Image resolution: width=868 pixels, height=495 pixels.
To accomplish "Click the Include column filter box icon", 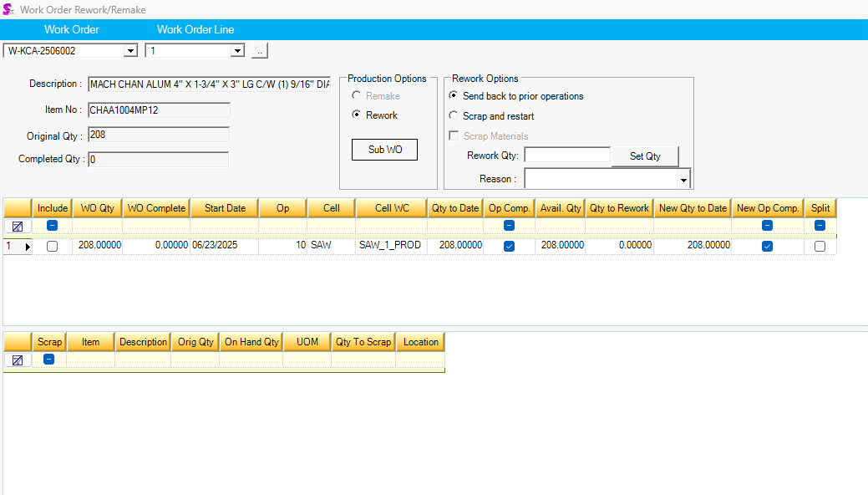I will pos(52,226).
